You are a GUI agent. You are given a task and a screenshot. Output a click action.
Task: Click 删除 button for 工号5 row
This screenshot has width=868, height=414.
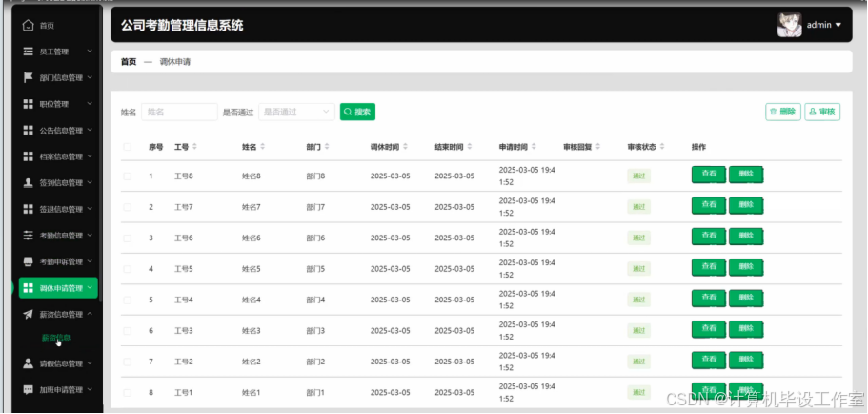point(746,267)
